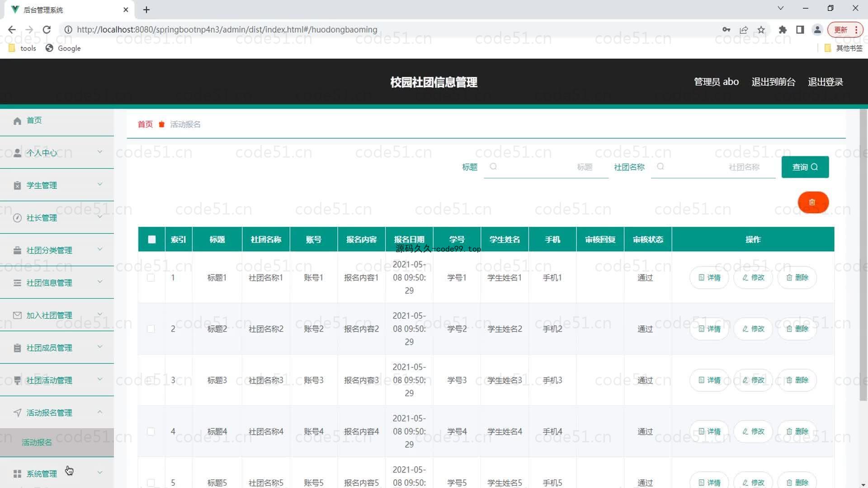868x488 pixels.
Task: Open the Google bookmark
Action: 63,48
